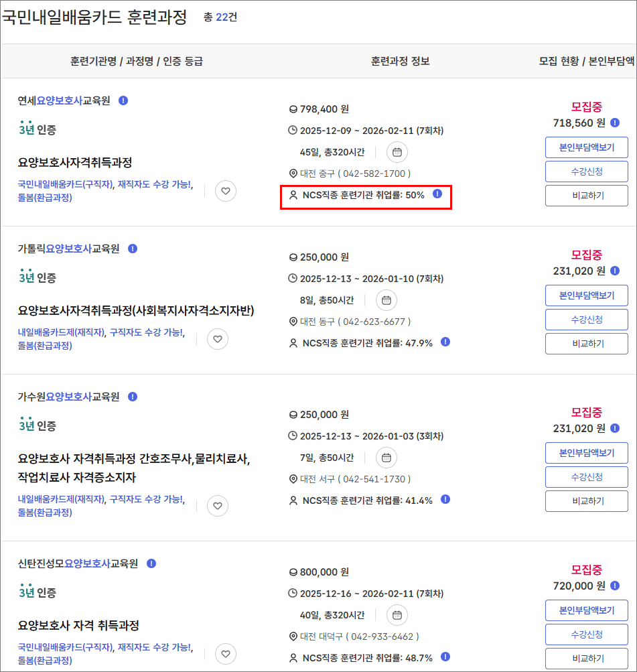The width and height of the screenshot is (637, 672).
Task: Click info icon next to 취업률: 41.4%
Action: [445, 499]
